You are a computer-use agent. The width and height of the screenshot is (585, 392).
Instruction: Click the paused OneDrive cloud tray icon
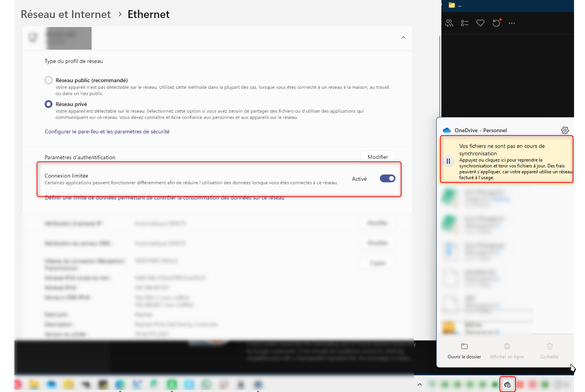[x=507, y=385]
